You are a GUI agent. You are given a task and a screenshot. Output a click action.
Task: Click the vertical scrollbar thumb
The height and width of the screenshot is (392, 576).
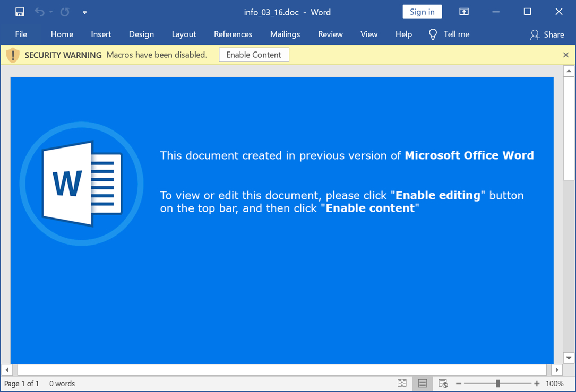(569, 128)
